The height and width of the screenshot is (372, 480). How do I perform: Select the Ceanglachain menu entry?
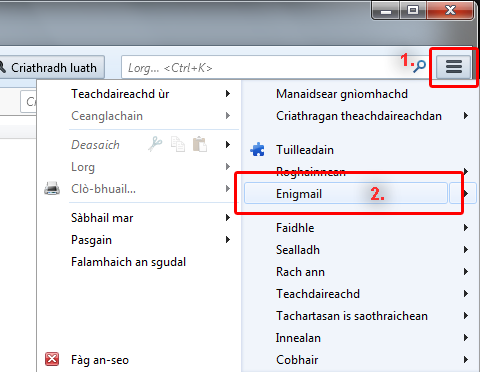(x=107, y=116)
